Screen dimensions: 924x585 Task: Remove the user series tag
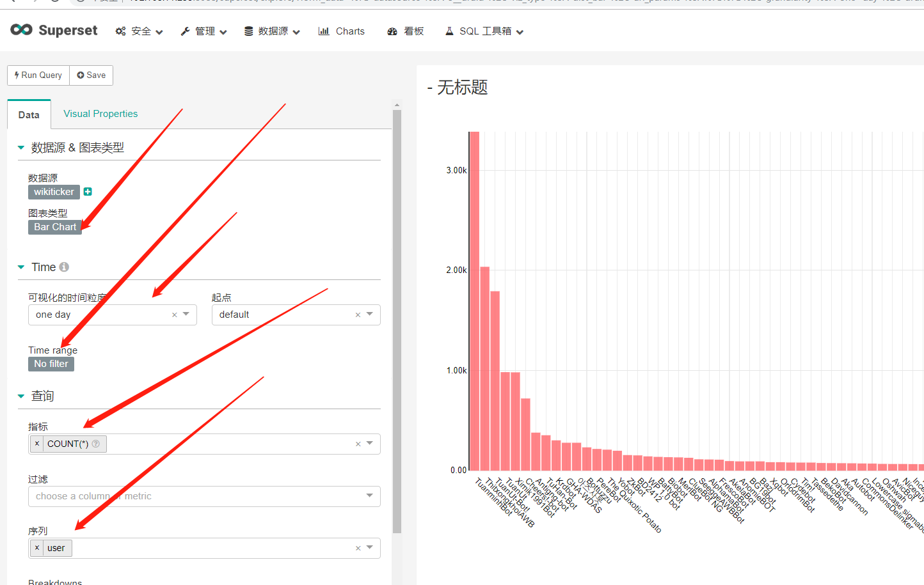37,548
